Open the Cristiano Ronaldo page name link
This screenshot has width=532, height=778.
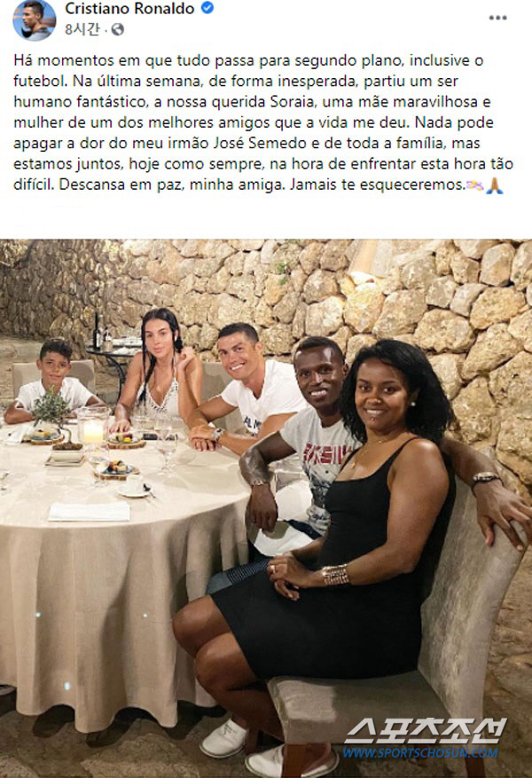(129, 9)
